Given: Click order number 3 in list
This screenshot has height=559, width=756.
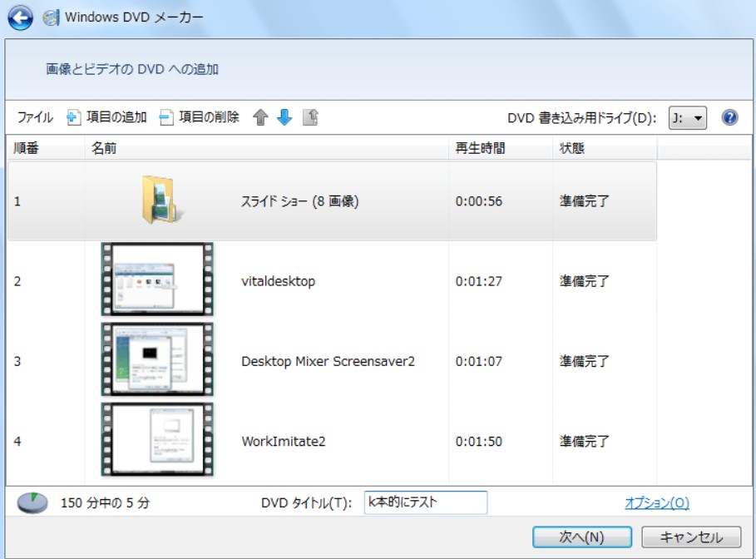Looking at the screenshot, I should point(17,361).
